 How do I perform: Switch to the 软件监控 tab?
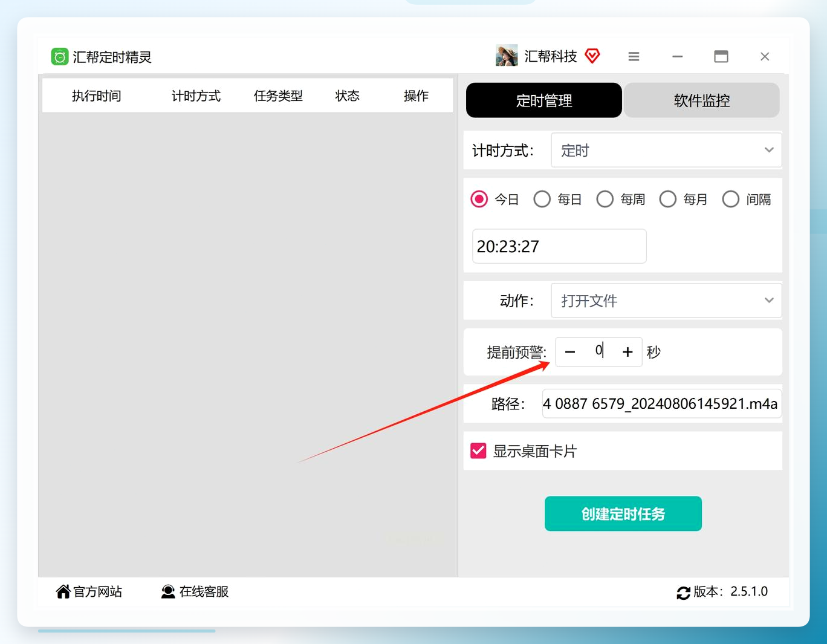(x=702, y=100)
